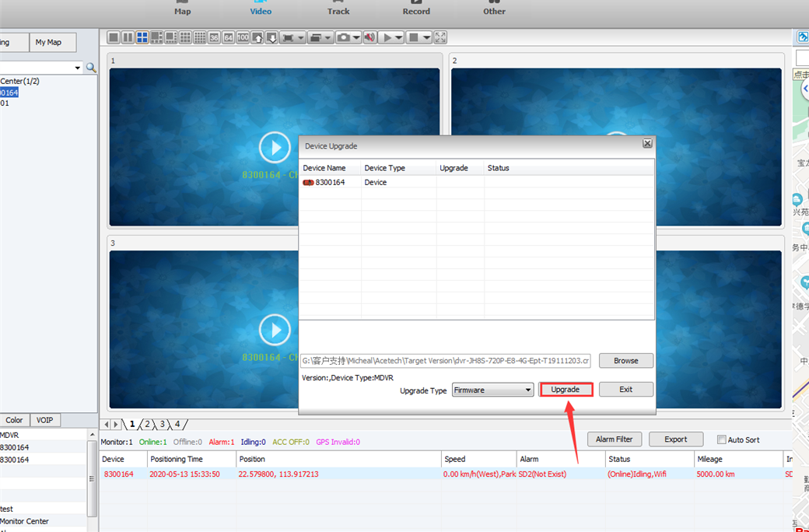Select the nine-window grid layout
The image size is (809, 532).
185,37
